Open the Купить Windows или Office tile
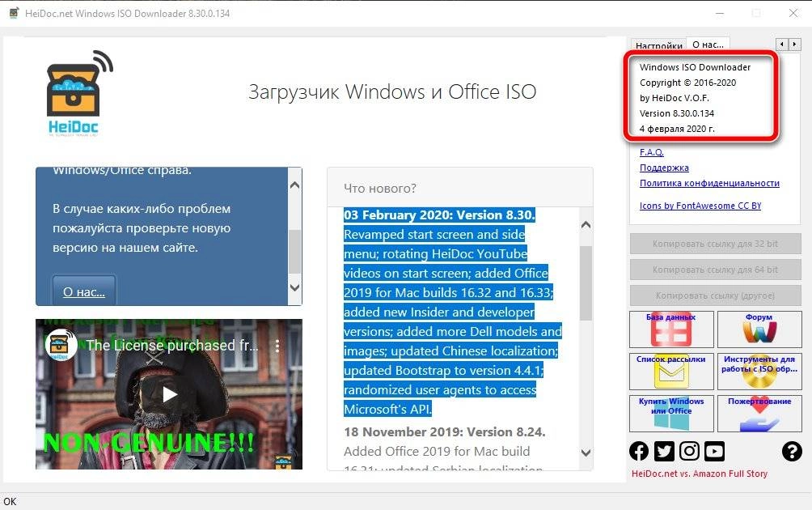Image resolution: width=812 pixels, height=510 pixels. tap(671, 413)
